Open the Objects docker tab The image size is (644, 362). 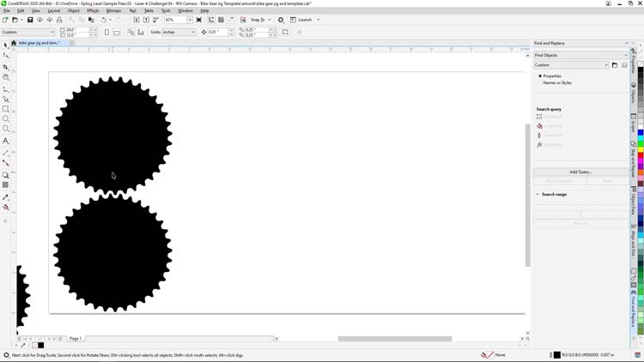click(634, 94)
